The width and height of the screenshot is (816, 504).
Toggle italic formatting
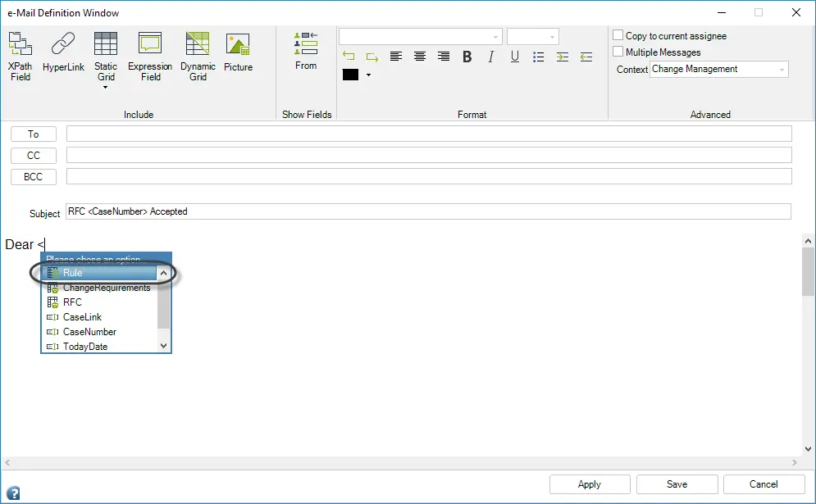(x=490, y=57)
